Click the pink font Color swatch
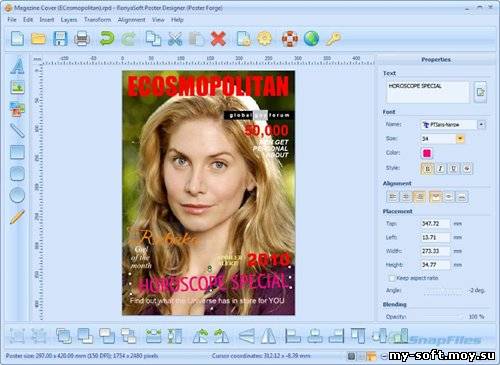Viewport: 500px width, 365px height. coord(427,153)
